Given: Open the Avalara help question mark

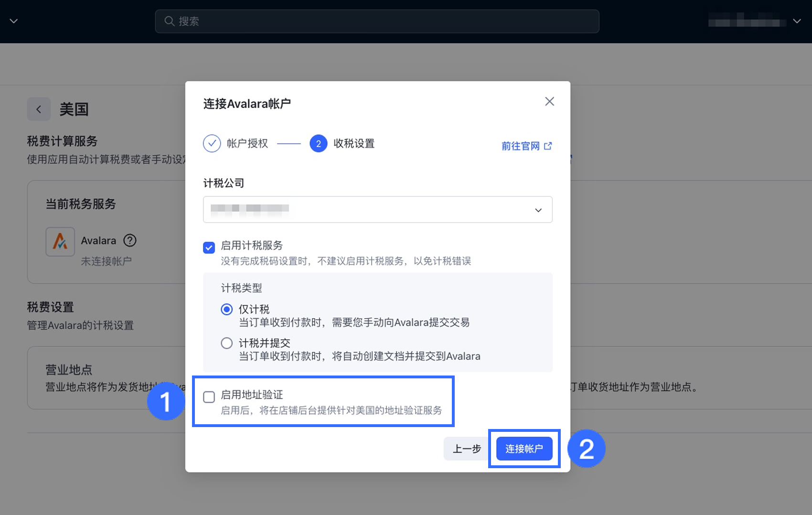Looking at the screenshot, I should click(129, 240).
